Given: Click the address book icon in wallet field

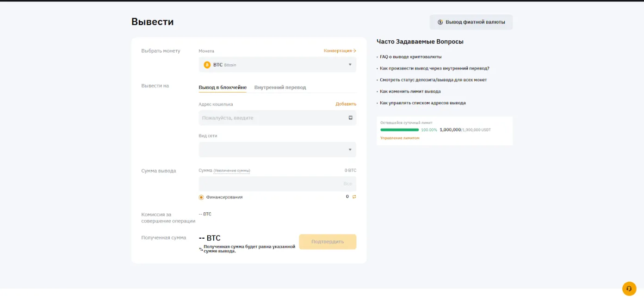Looking at the screenshot, I should pos(351,117).
